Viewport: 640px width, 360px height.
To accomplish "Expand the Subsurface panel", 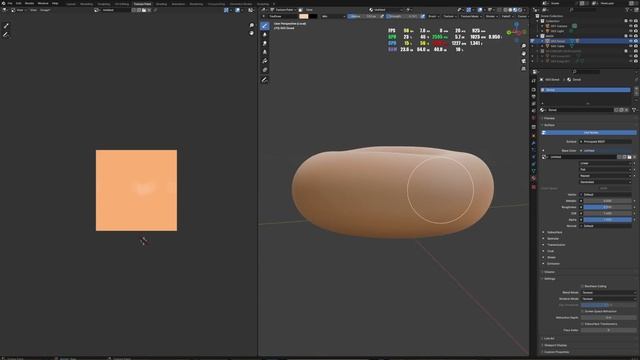I will click(554, 232).
